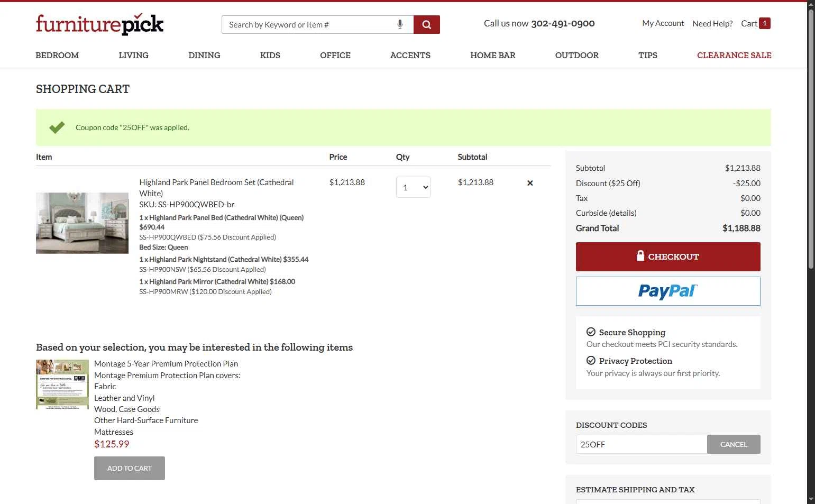Click the cart item count badge
The width and height of the screenshot is (815, 504).
coord(765,23)
